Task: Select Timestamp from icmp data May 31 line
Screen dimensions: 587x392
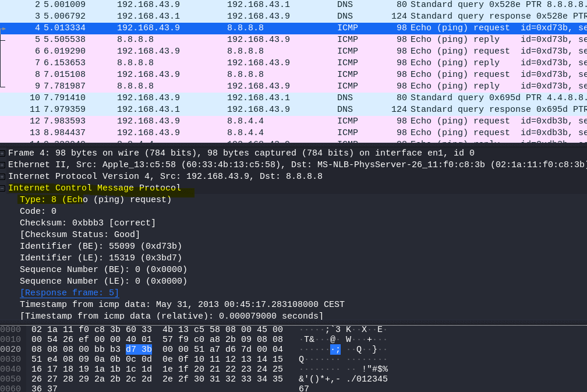Action: [x=182, y=305]
